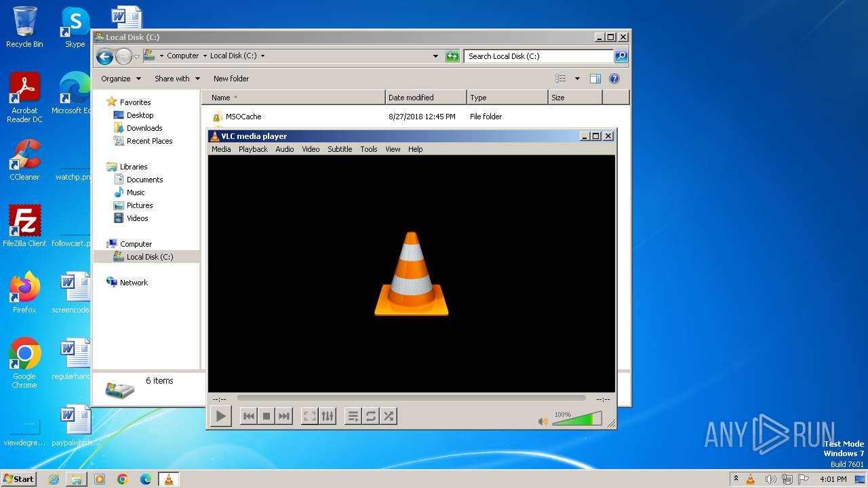Open VLC View menu
The height and width of the screenshot is (488, 868).
point(393,149)
